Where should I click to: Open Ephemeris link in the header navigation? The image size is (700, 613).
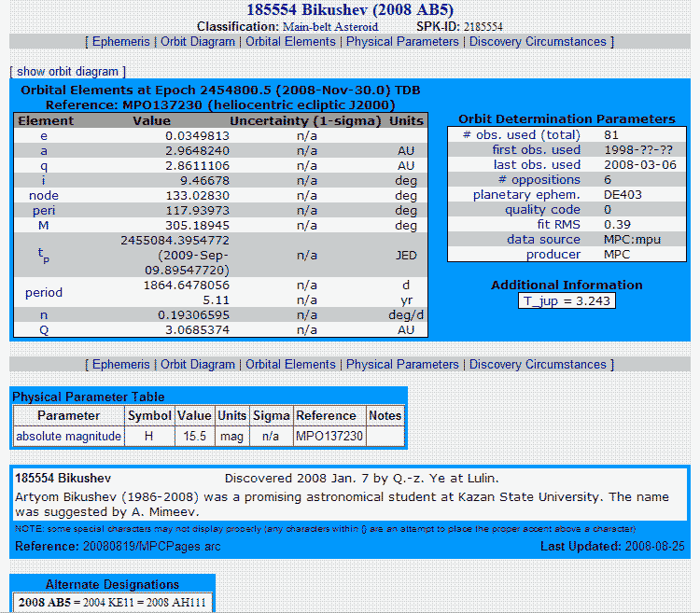tap(120, 42)
